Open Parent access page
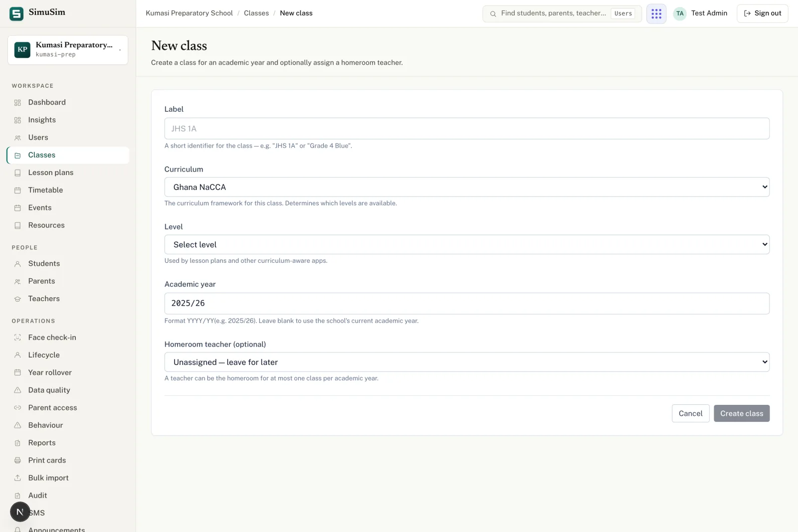This screenshot has height=532, width=798. tap(68, 407)
